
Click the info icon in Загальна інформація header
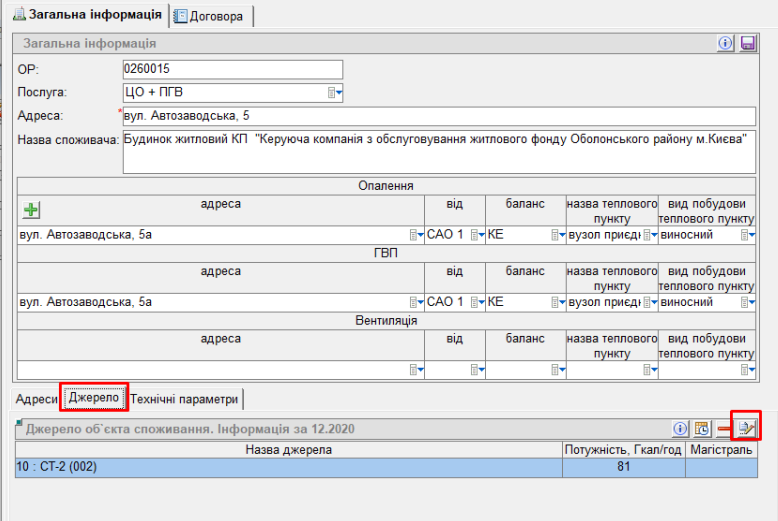[x=726, y=43]
